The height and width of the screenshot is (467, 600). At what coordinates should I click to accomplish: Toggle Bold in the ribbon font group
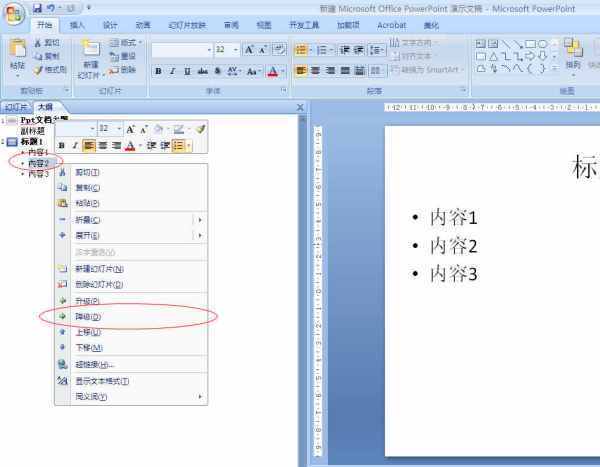tap(158, 71)
